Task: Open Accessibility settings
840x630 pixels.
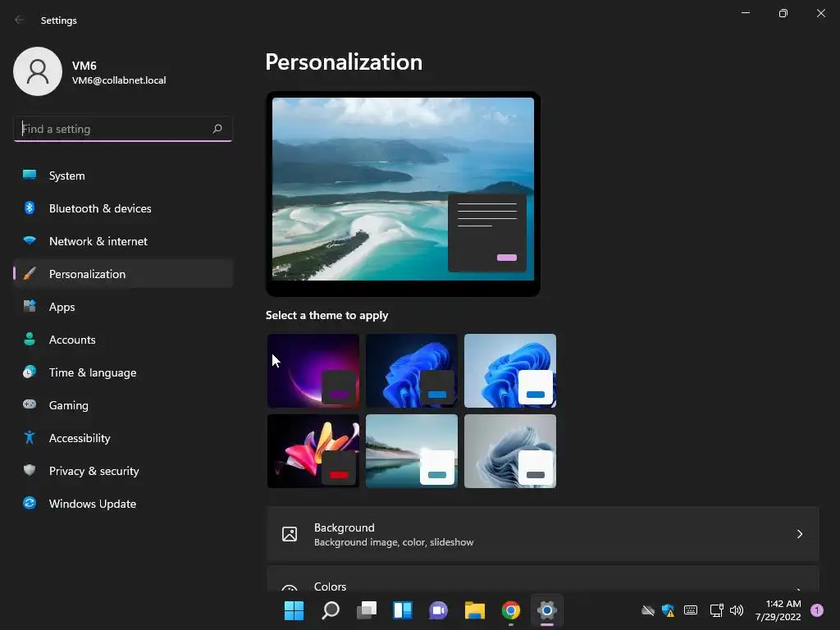Action: point(123,438)
